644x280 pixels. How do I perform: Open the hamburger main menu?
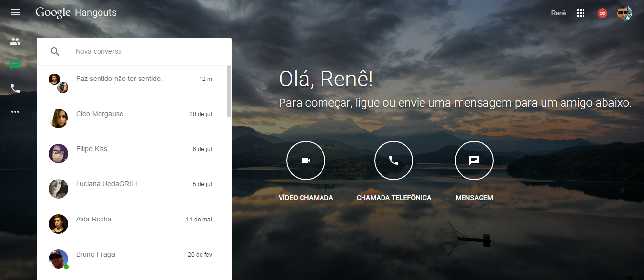[x=15, y=12]
